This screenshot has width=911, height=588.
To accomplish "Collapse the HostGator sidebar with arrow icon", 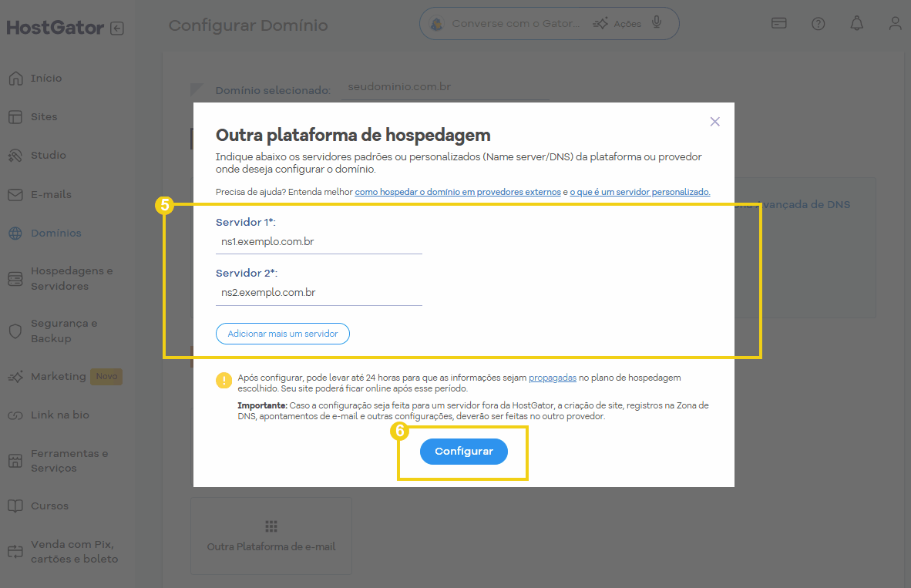I will 116,29.
